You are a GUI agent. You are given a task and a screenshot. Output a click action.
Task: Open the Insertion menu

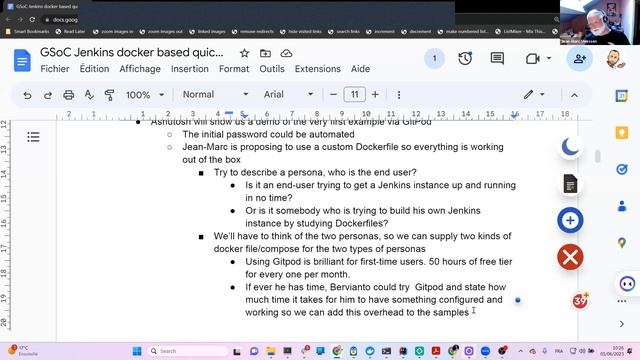pyautogui.click(x=190, y=69)
